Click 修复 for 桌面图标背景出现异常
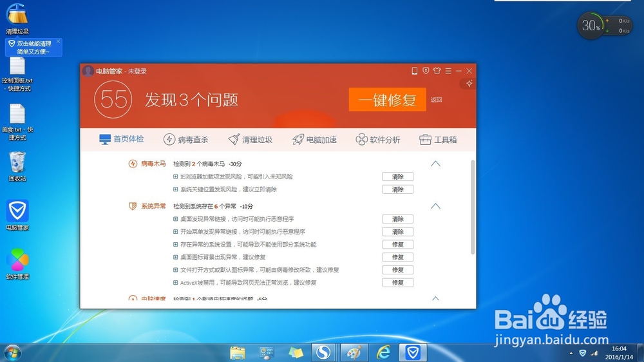The image size is (644, 362). pos(397,257)
